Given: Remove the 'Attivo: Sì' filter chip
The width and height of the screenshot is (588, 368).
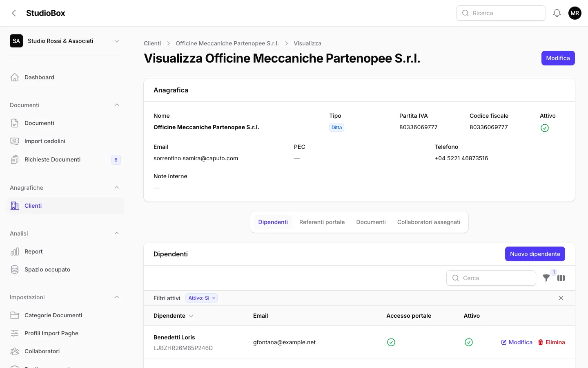Looking at the screenshot, I should [x=214, y=298].
